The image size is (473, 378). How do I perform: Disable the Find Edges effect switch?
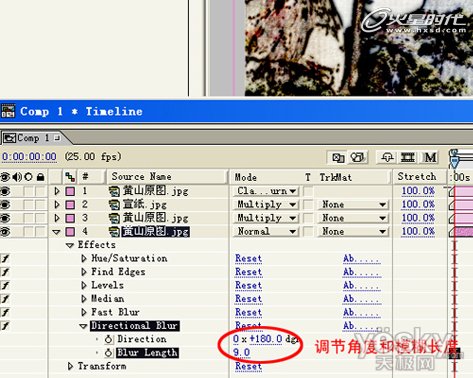click(5, 272)
